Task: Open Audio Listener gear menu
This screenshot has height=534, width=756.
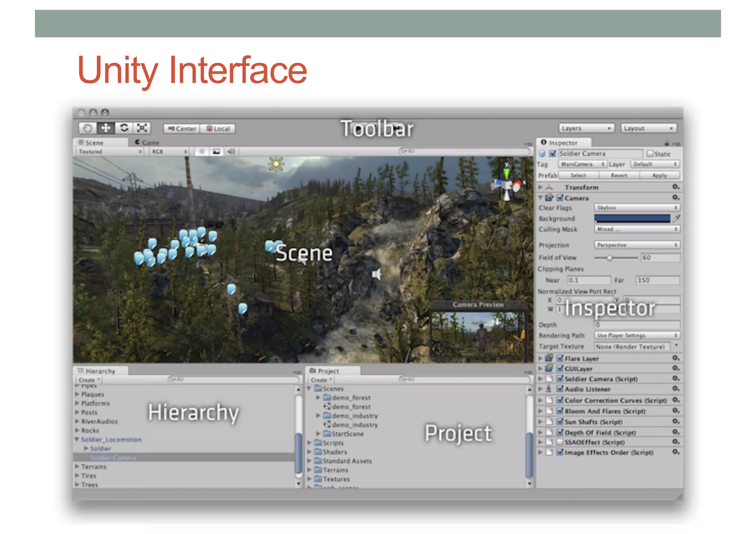Action: coord(676,389)
